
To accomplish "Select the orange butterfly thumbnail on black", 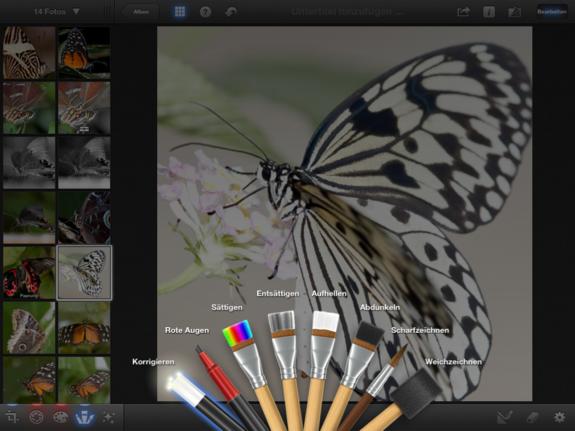I will pos(84,52).
